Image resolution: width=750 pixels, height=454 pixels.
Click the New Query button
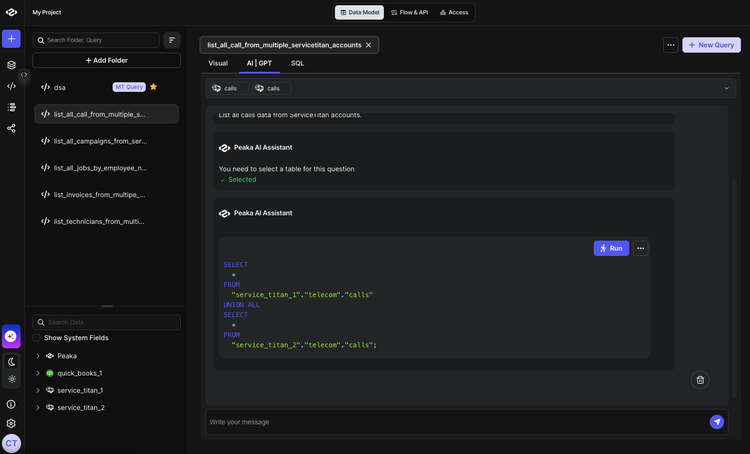click(x=711, y=45)
